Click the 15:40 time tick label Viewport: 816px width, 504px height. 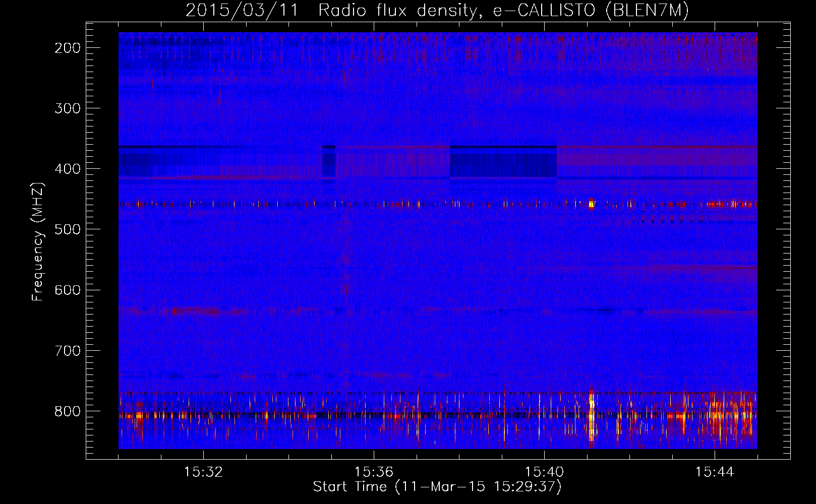544,472
